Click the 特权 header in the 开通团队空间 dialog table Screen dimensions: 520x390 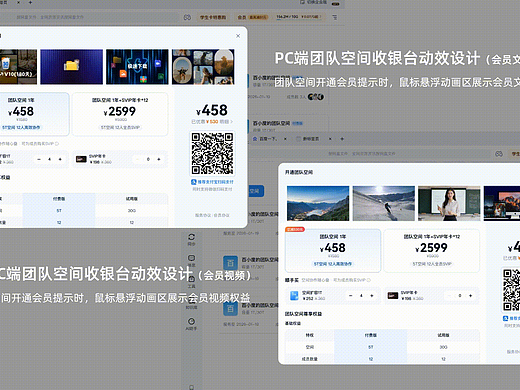coord(310,335)
